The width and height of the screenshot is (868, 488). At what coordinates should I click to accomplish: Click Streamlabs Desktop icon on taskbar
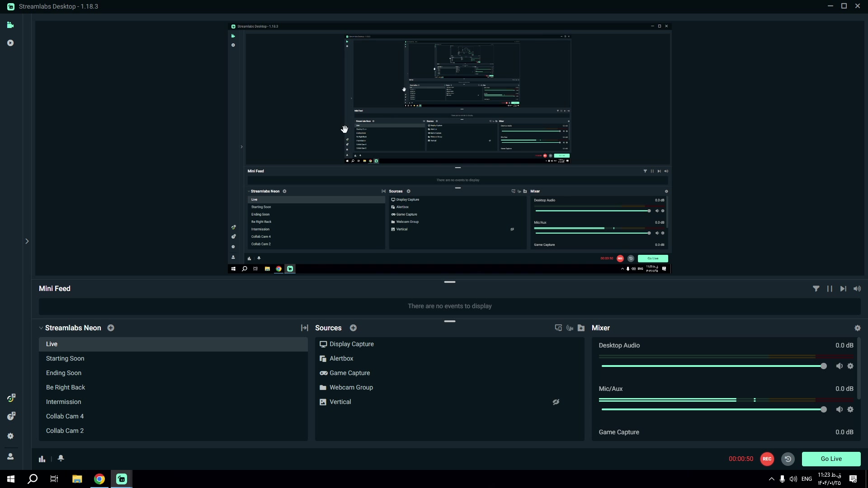(x=122, y=479)
